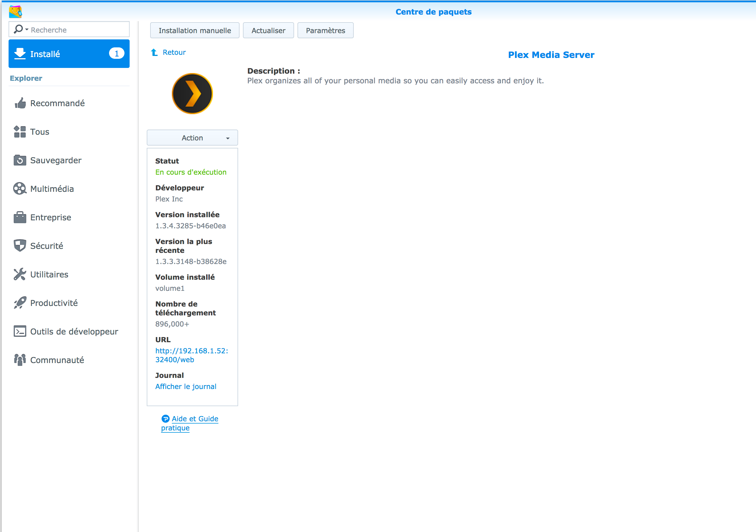The height and width of the screenshot is (532, 756).
Task: Click the Plex Media Server logo
Action: [x=192, y=94]
